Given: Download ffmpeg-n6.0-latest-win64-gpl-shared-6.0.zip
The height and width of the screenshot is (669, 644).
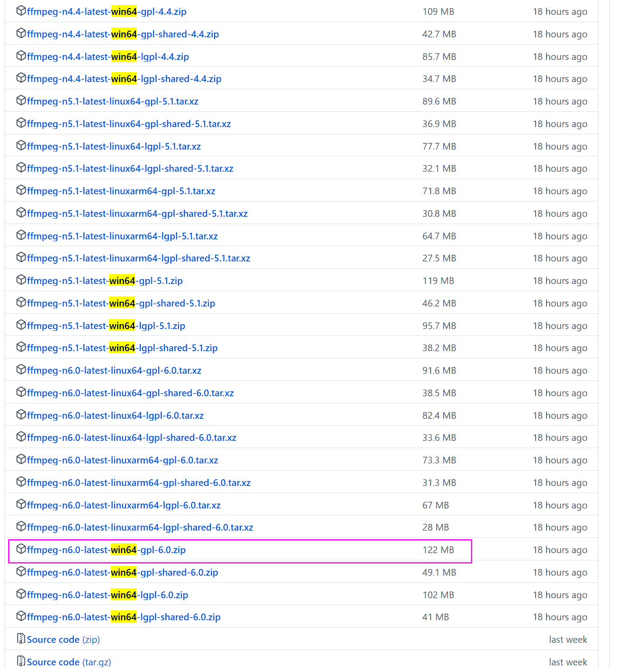Looking at the screenshot, I should (x=123, y=573).
